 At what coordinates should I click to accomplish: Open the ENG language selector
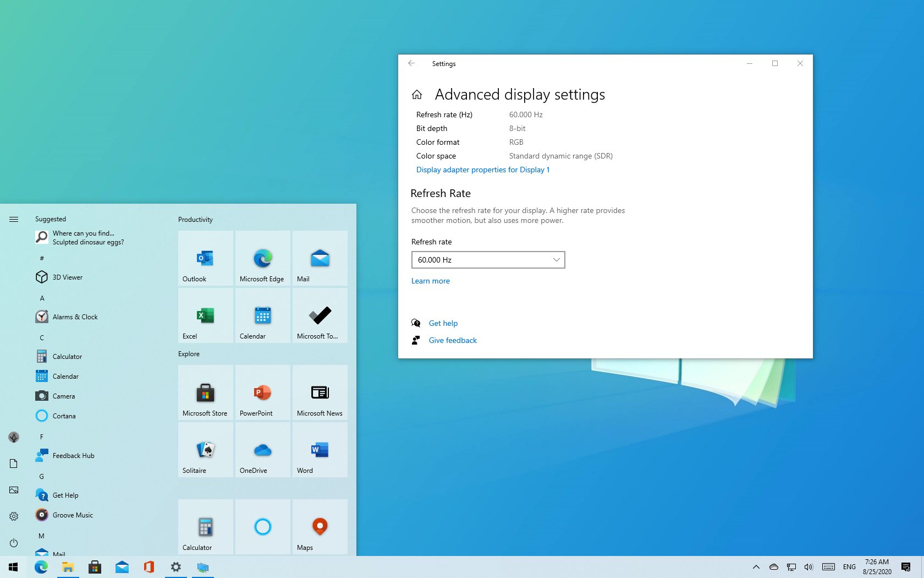coord(849,566)
